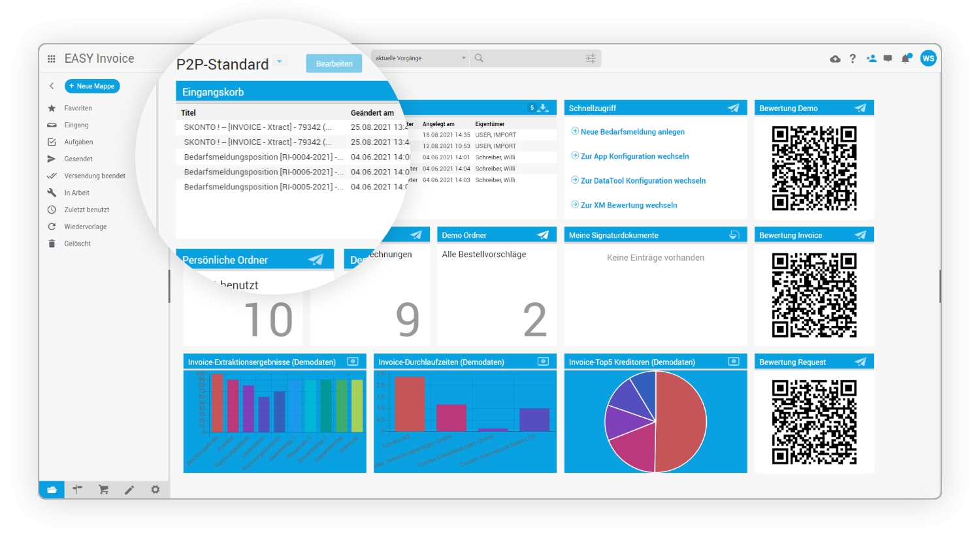
Task: Select Wiedervorlage in the sidebar
Action: coord(85,227)
